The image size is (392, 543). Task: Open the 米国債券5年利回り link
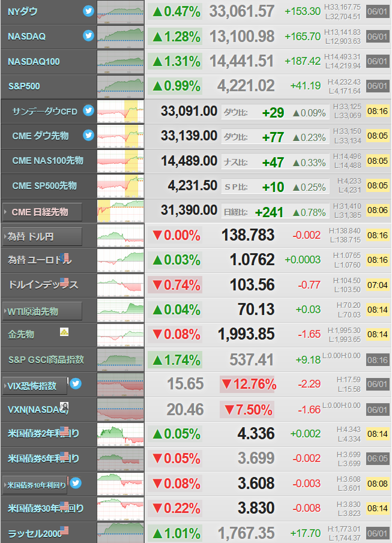click(43, 458)
